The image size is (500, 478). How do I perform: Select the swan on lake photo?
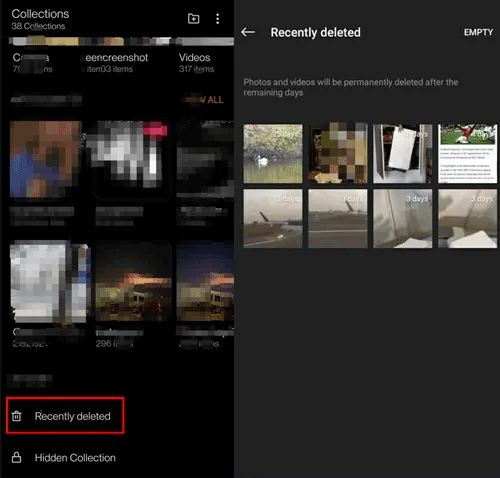coord(273,154)
